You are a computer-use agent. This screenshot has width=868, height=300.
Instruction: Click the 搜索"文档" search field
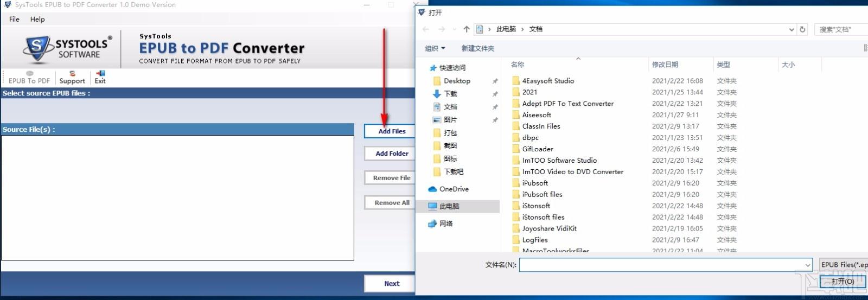841,29
